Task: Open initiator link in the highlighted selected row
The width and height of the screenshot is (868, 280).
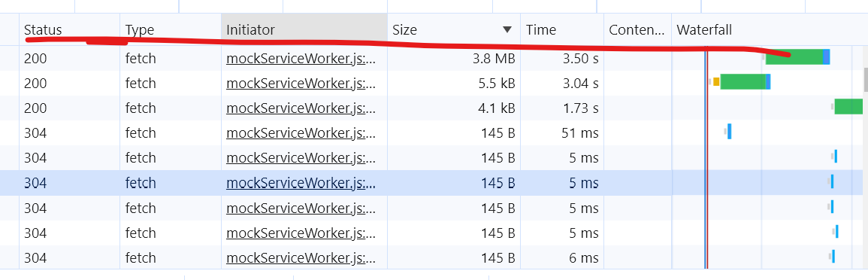Action: [x=301, y=183]
